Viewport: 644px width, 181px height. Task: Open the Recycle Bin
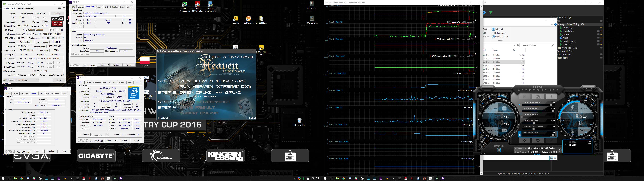click(x=299, y=122)
